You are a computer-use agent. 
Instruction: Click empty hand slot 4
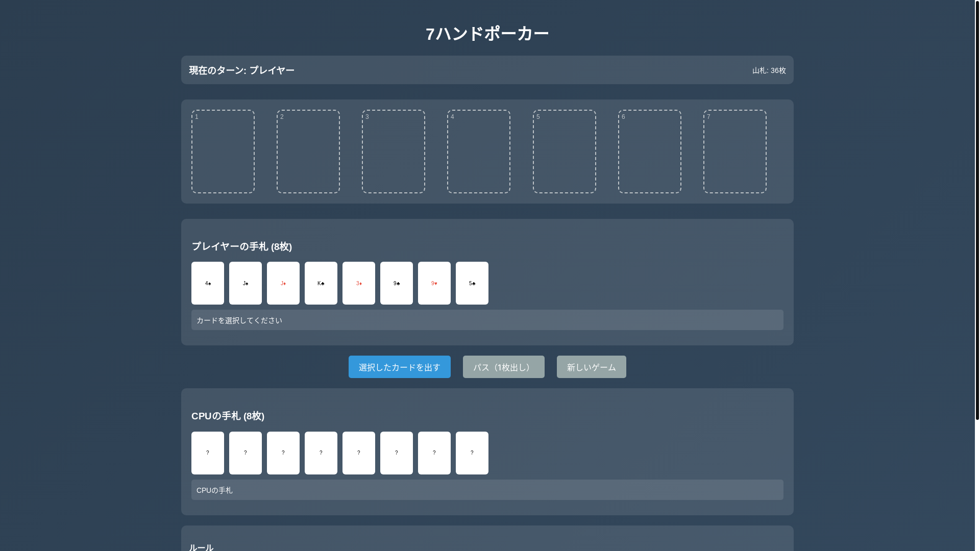(x=478, y=152)
